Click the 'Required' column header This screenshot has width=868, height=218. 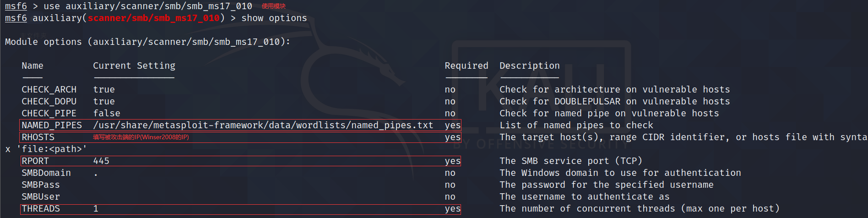click(466, 66)
